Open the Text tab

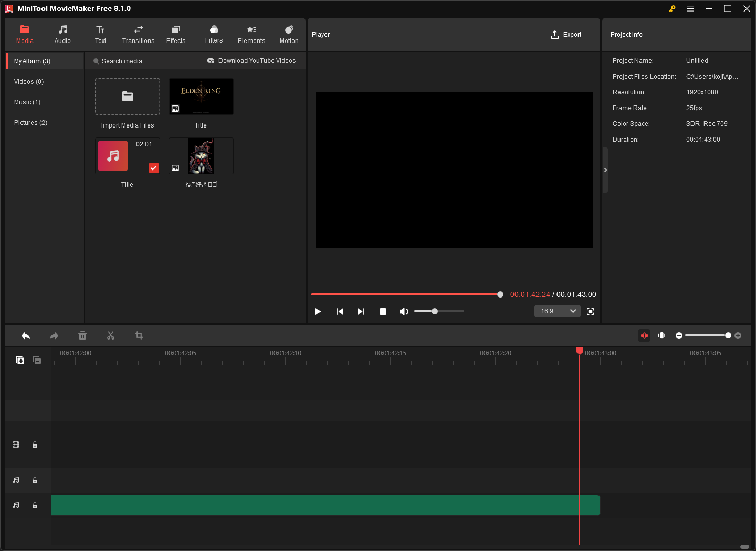pyautogui.click(x=100, y=35)
